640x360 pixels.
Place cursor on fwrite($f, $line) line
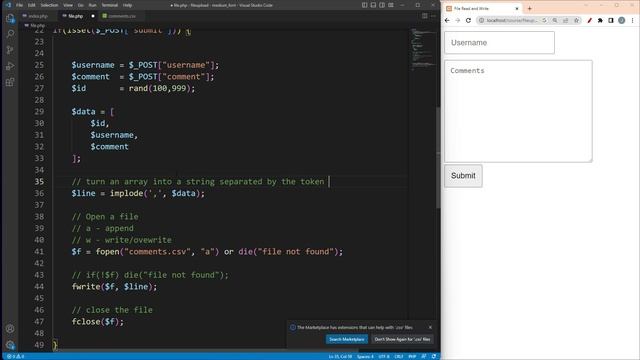pos(114,287)
